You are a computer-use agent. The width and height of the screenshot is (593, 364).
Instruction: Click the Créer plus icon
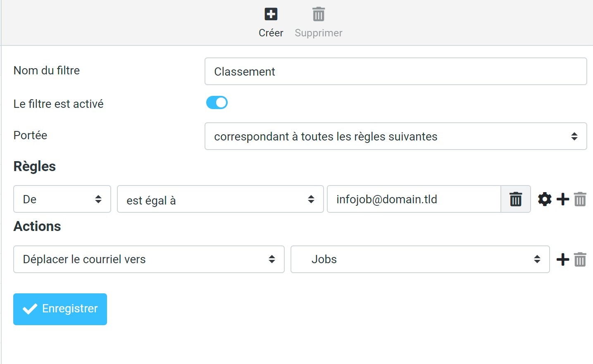click(x=271, y=14)
